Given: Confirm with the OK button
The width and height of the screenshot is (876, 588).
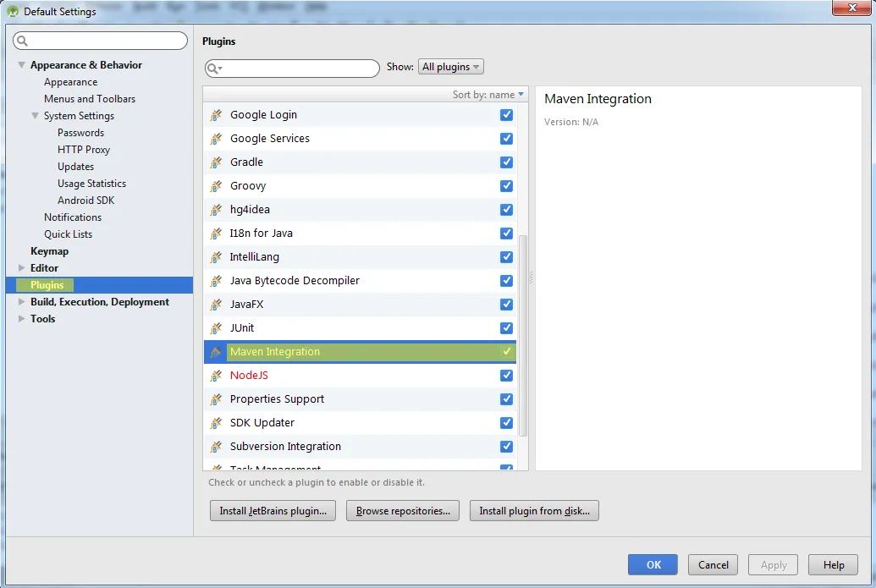Looking at the screenshot, I should [653, 565].
